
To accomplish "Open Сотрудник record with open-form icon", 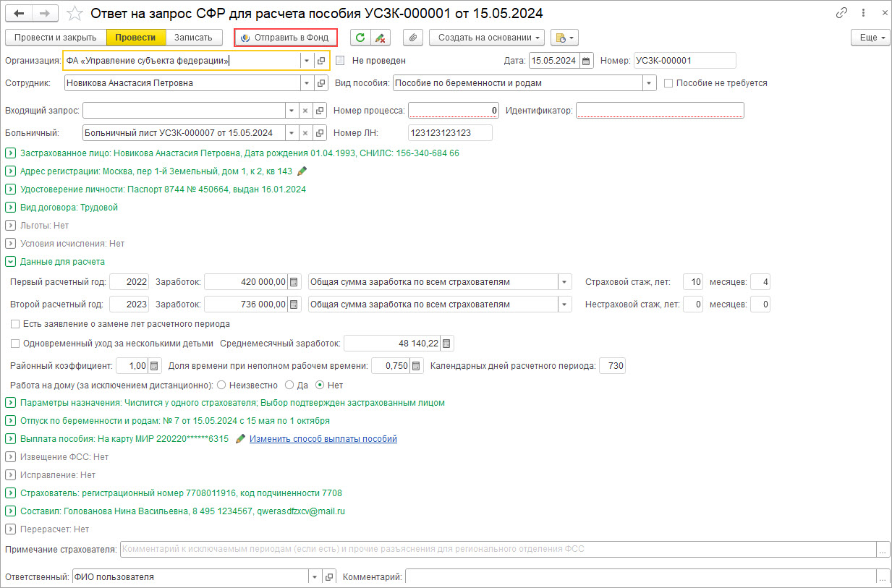I will [322, 83].
